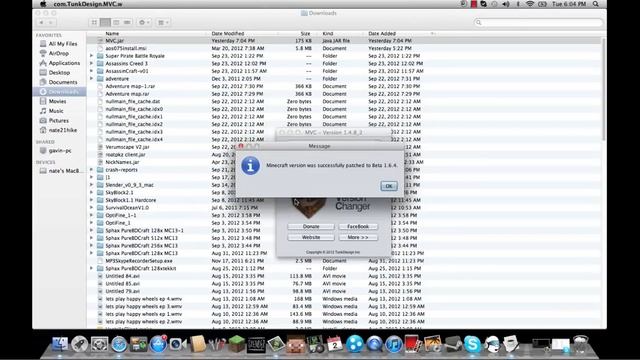The width and height of the screenshot is (640, 360).
Task: Expand the SkyBlock1.3 Hardcore folder
Action: click(x=91, y=200)
